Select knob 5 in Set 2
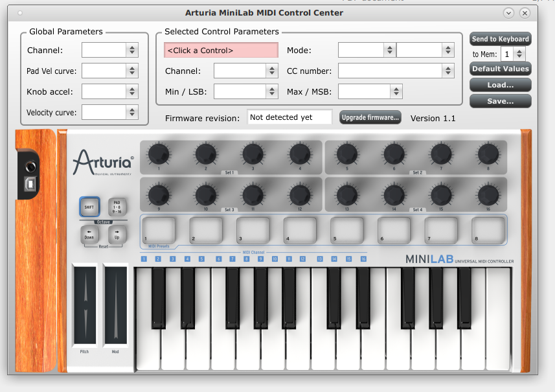This screenshot has width=555, height=392. [x=347, y=154]
